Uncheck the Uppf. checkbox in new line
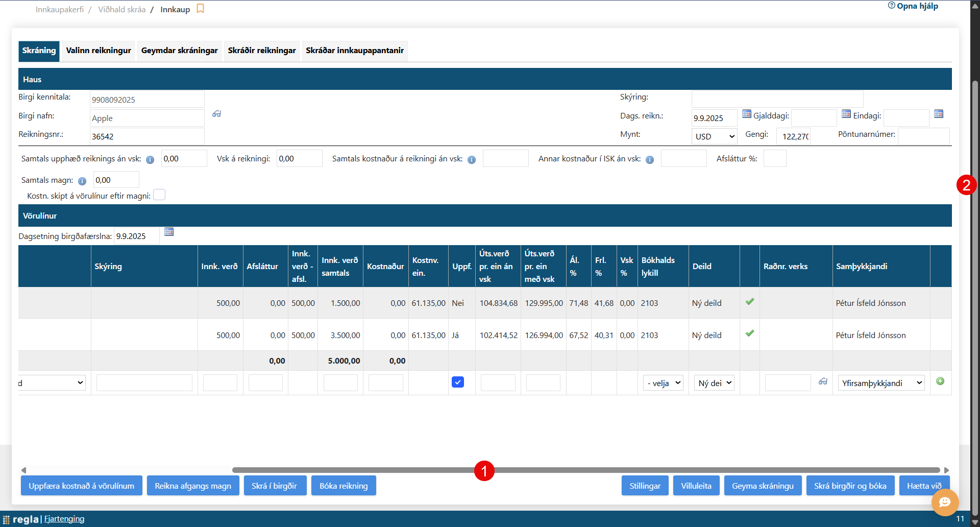 coord(458,382)
